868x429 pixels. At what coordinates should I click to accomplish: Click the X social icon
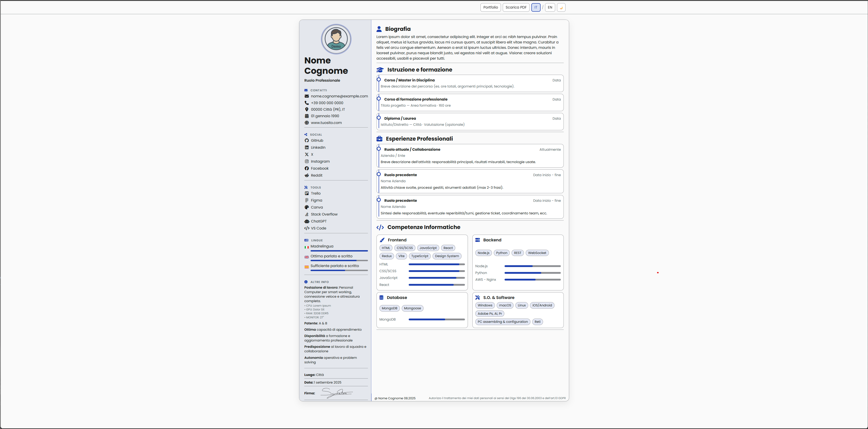click(x=307, y=155)
